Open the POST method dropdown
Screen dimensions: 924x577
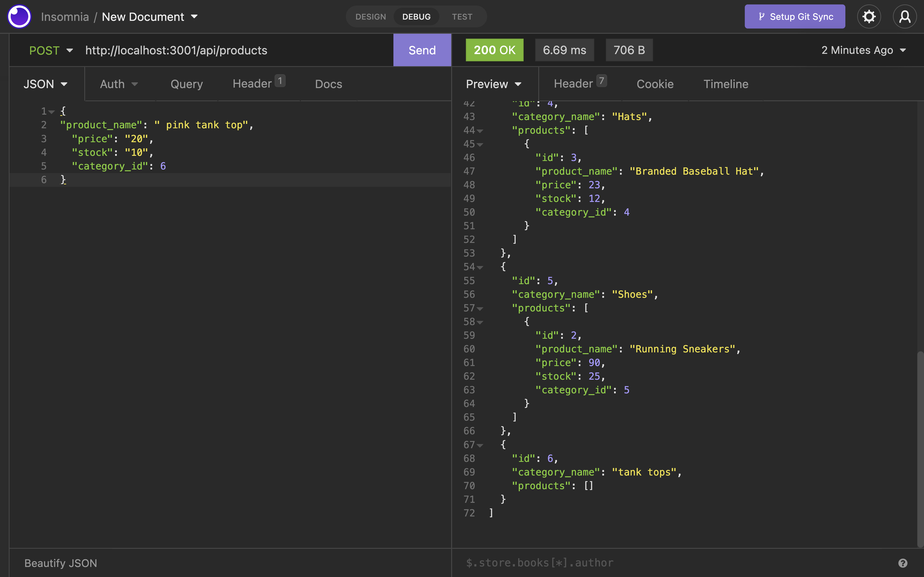point(51,50)
